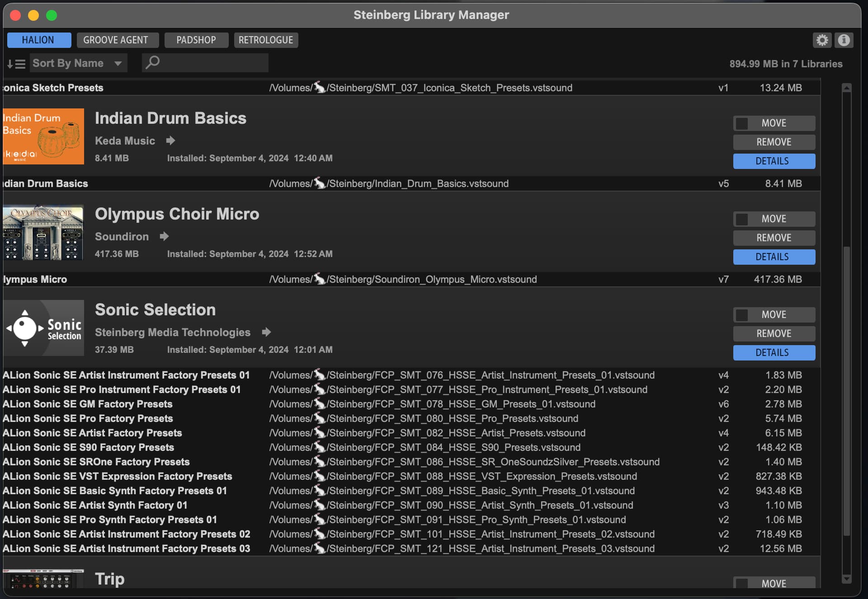Open the Sort By Name dropdown
The width and height of the screenshot is (868, 599).
[x=78, y=63]
